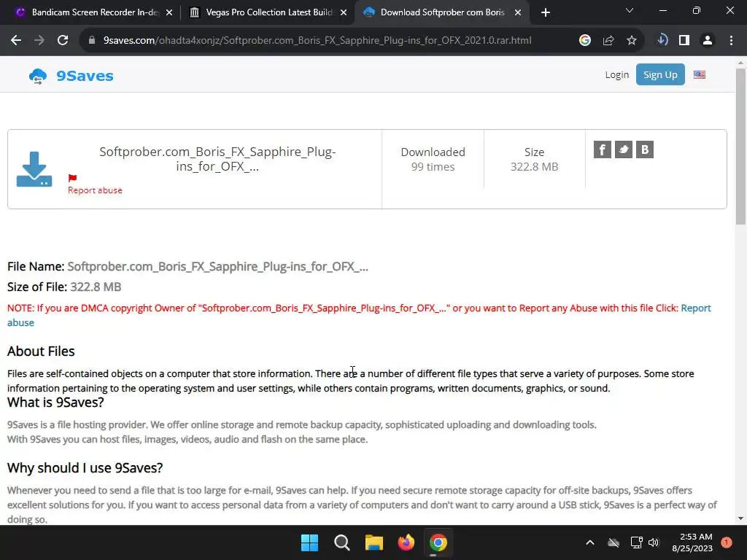Click the large blue download icon
Image resolution: width=747 pixels, height=560 pixels.
pos(34,169)
